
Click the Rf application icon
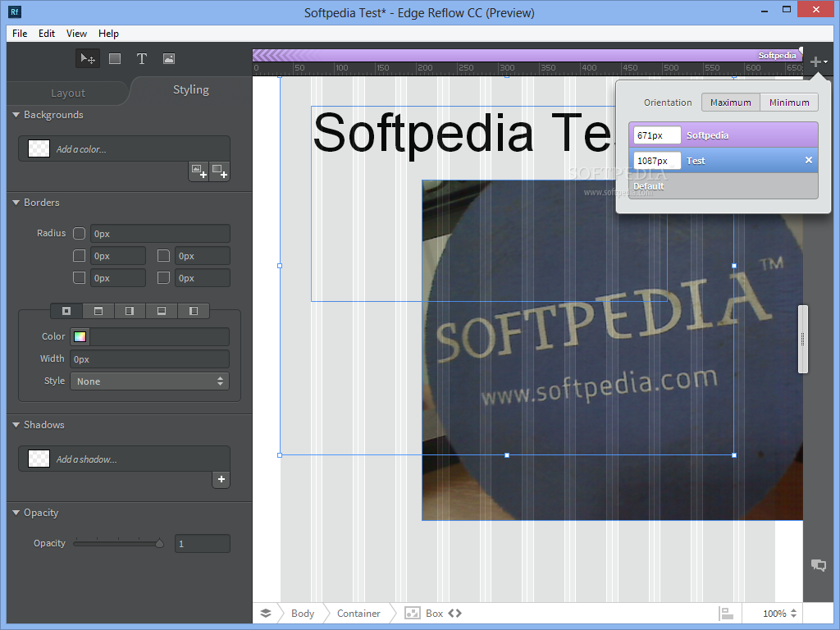click(x=15, y=11)
